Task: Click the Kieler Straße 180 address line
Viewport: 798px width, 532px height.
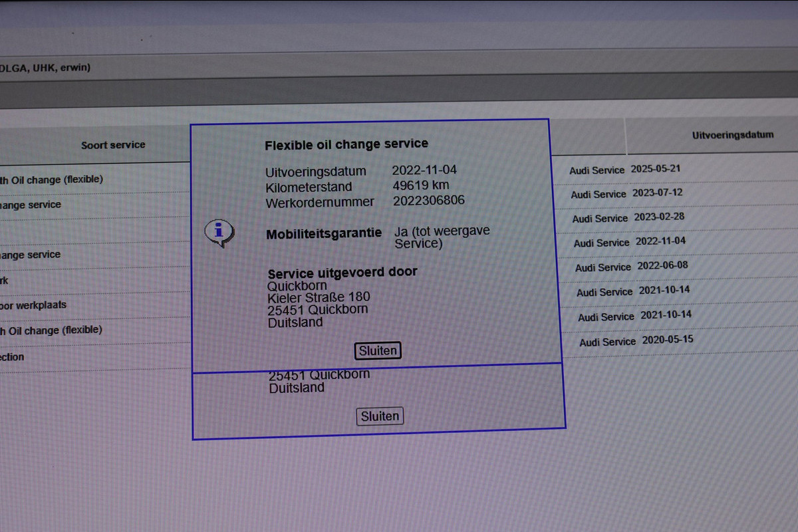Action: (x=319, y=297)
